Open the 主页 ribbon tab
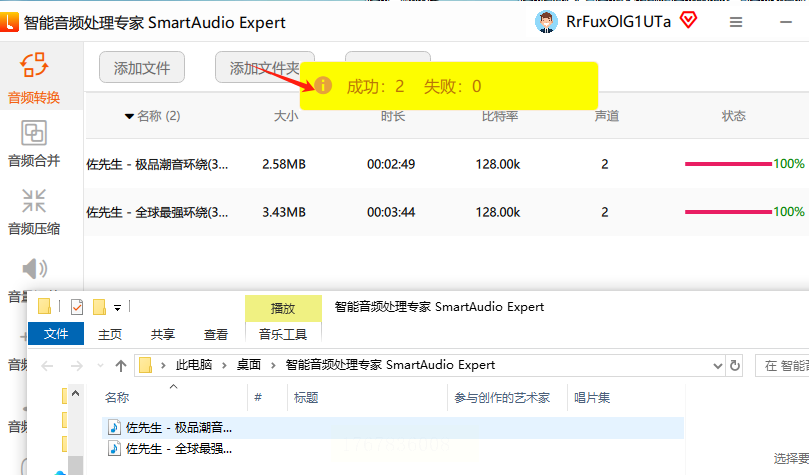This screenshot has width=809, height=475. tap(110, 334)
